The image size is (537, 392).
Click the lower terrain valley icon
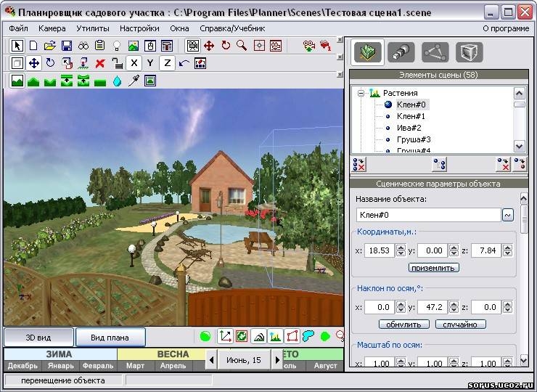pyautogui.click(x=50, y=81)
